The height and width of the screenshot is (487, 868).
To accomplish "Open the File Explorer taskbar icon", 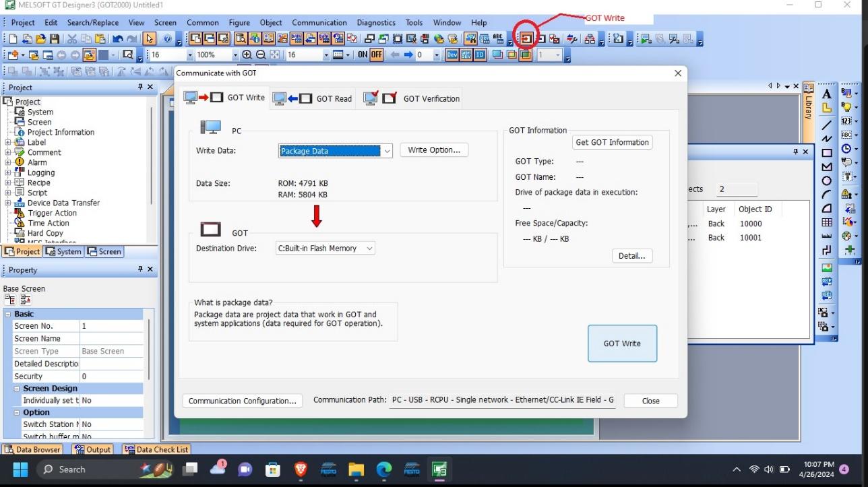I will coord(355,469).
